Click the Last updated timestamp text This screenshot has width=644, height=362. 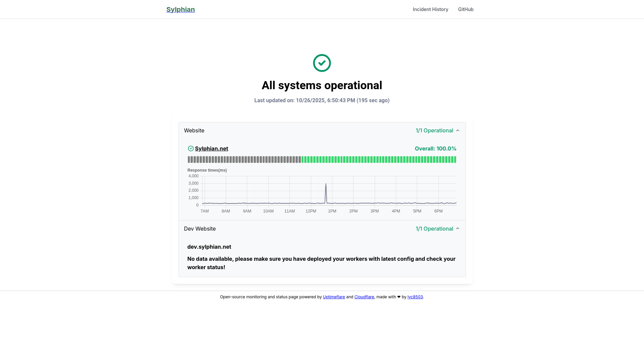322,100
